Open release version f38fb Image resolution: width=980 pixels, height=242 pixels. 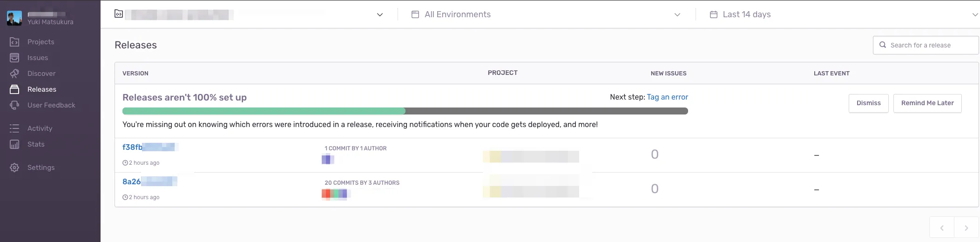tap(133, 147)
